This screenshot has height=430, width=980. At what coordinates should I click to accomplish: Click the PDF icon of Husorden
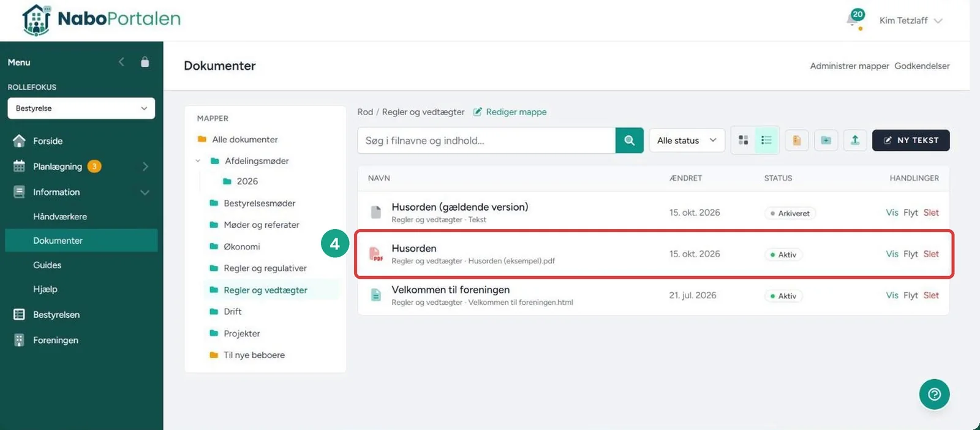(376, 254)
